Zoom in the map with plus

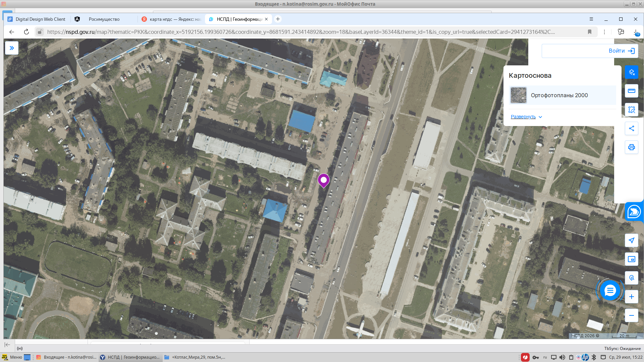coord(632,297)
